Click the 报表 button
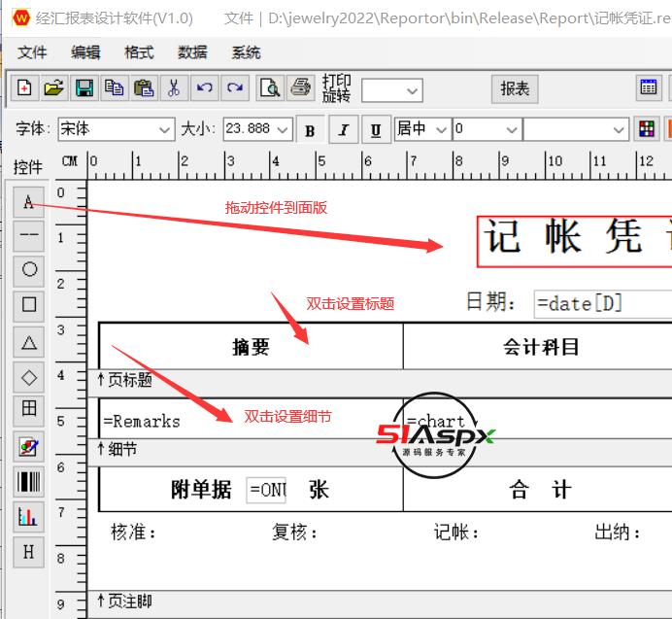 click(515, 88)
